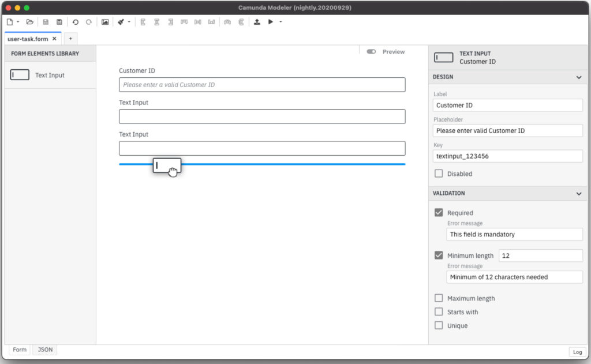This screenshot has width=591, height=364.
Task: Edit the Key field textinput_123456
Action: click(x=507, y=156)
